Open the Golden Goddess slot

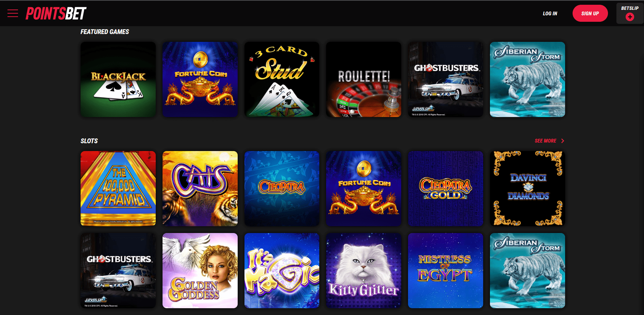(x=200, y=270)
